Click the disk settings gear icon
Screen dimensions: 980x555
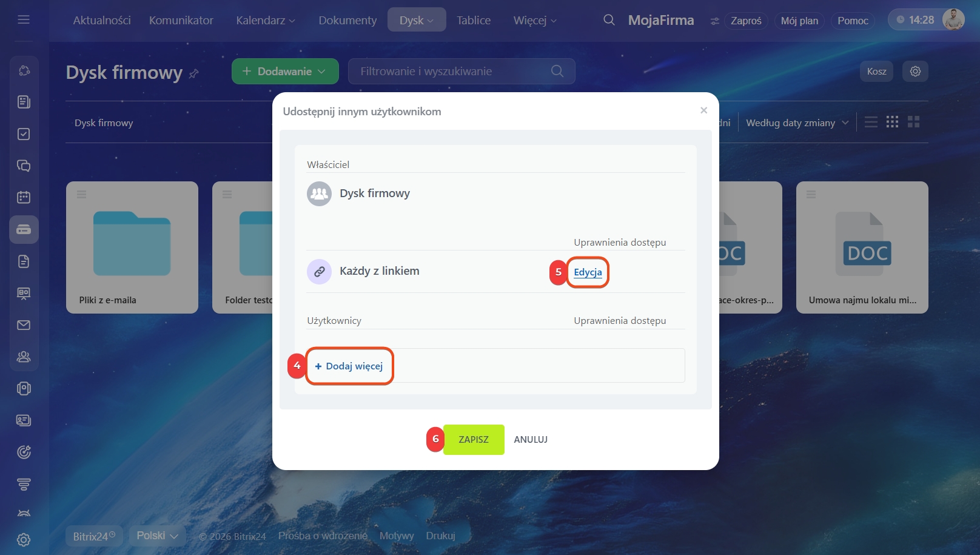pos(915,72)
